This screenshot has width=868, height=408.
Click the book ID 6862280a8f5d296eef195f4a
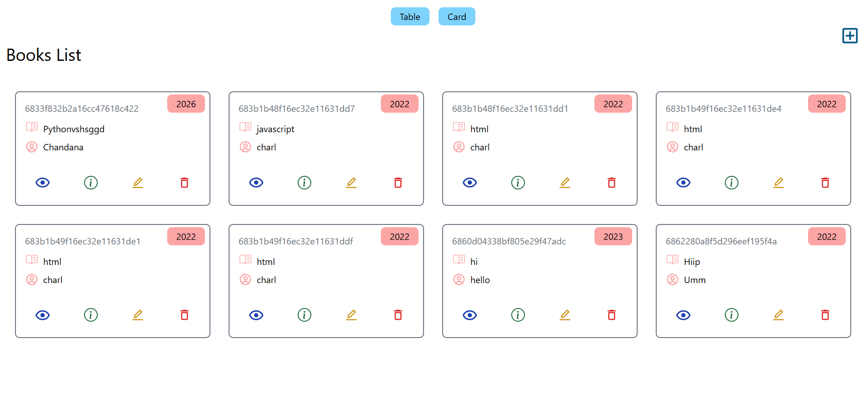click(x=721, y=241)
